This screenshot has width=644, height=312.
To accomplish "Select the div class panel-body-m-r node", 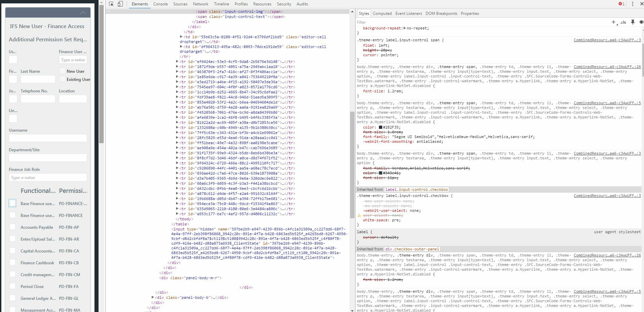I will pos(190,278).
